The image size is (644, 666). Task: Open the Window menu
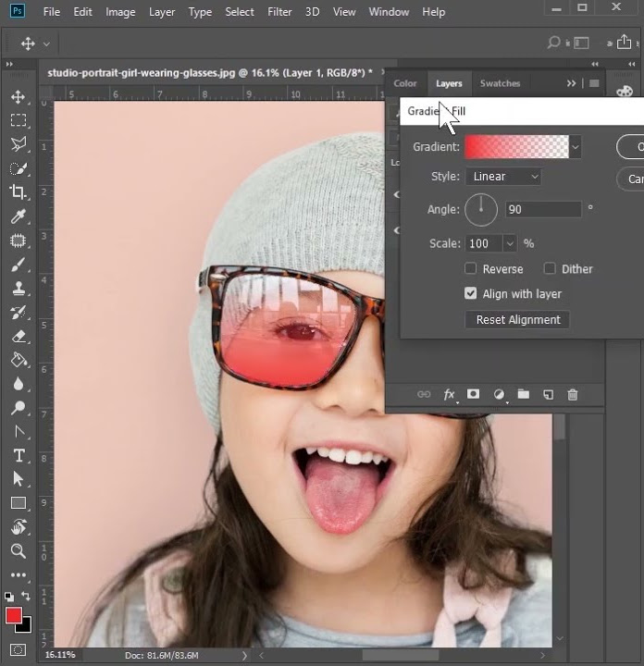tap(389, 12)
